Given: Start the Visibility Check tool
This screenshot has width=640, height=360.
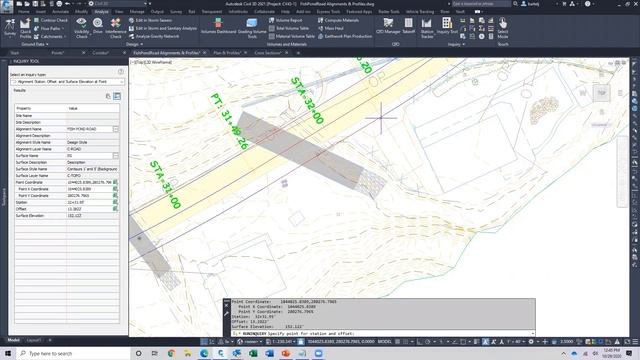Looking at the screenshot, I should tap(82, 28).
